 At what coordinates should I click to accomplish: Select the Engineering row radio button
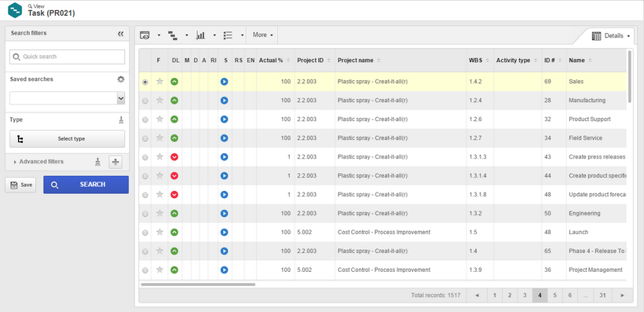coord(145,215)
